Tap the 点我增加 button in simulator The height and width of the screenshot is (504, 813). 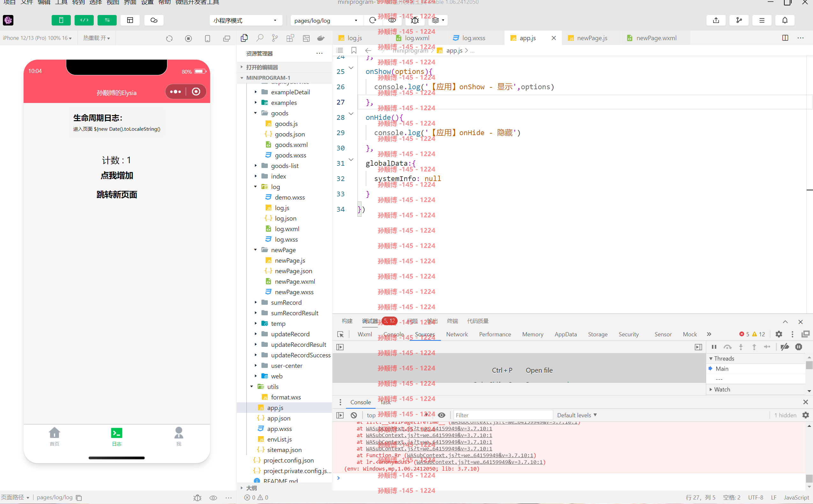tap(117, 175)
